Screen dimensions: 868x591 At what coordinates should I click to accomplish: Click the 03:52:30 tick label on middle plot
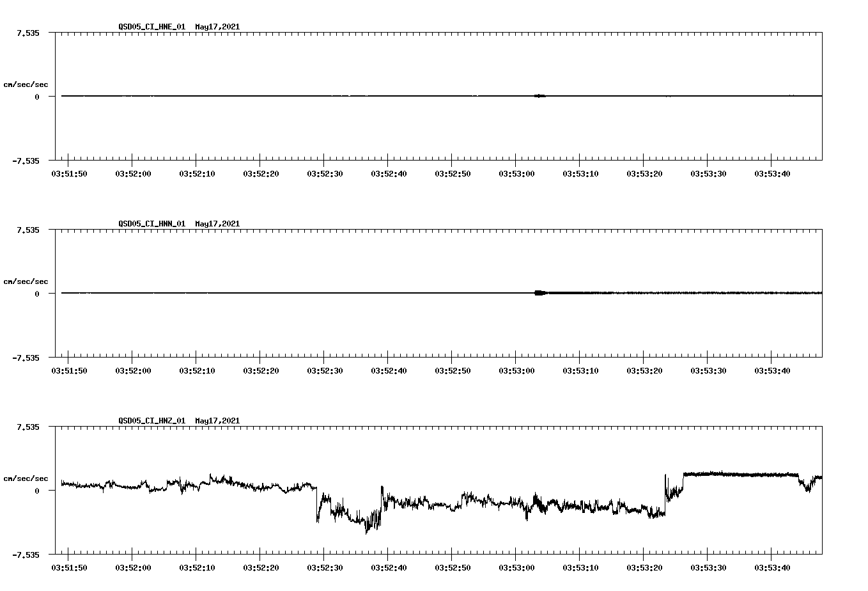click(x=326, y=370)
